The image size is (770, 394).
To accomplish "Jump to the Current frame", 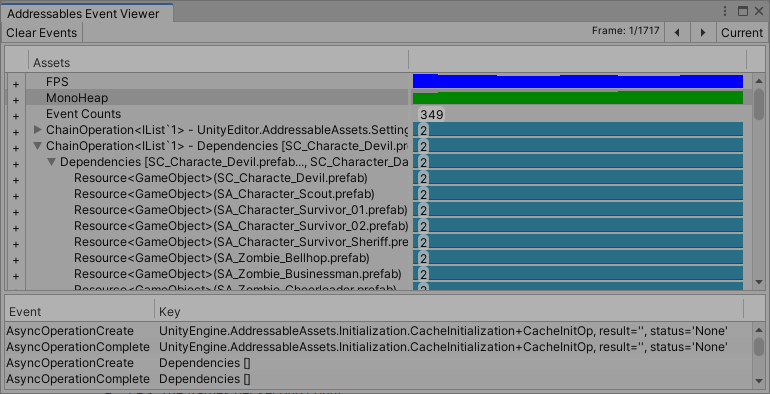I will tap(742, 33).
